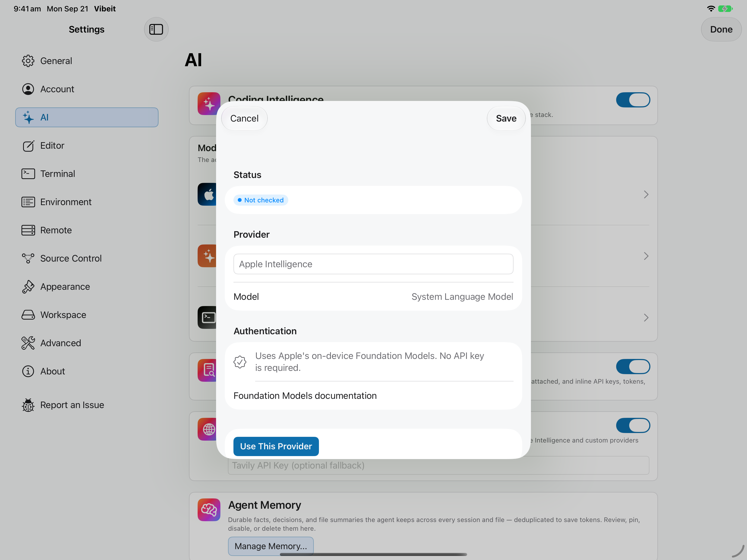Open Account settings

click(x=87, y=89)
